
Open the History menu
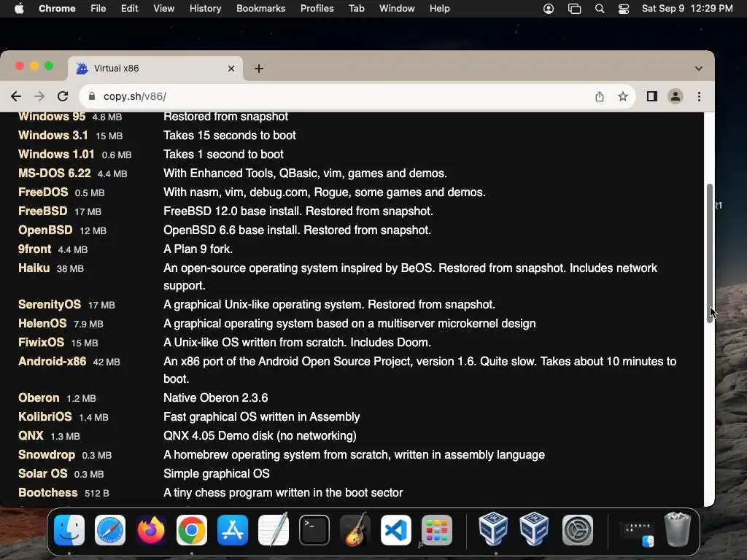(205, 9)
